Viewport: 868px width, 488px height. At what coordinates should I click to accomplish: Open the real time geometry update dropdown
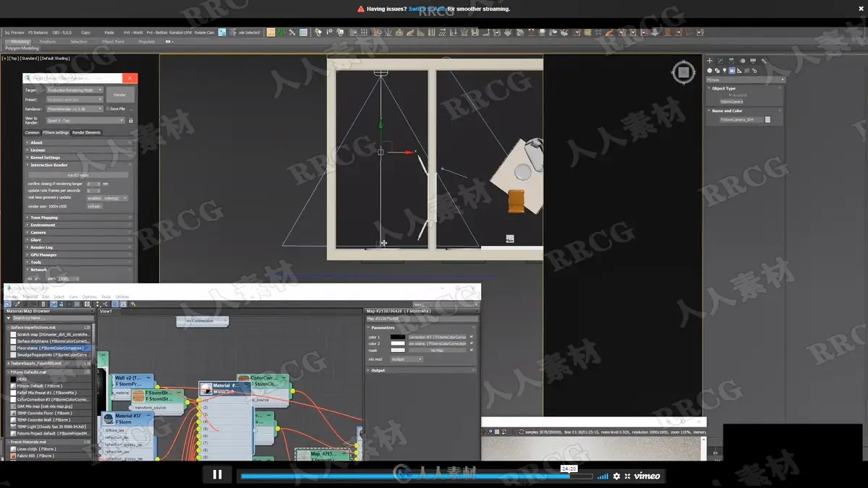pyautogui.click(x=107, y=198)
